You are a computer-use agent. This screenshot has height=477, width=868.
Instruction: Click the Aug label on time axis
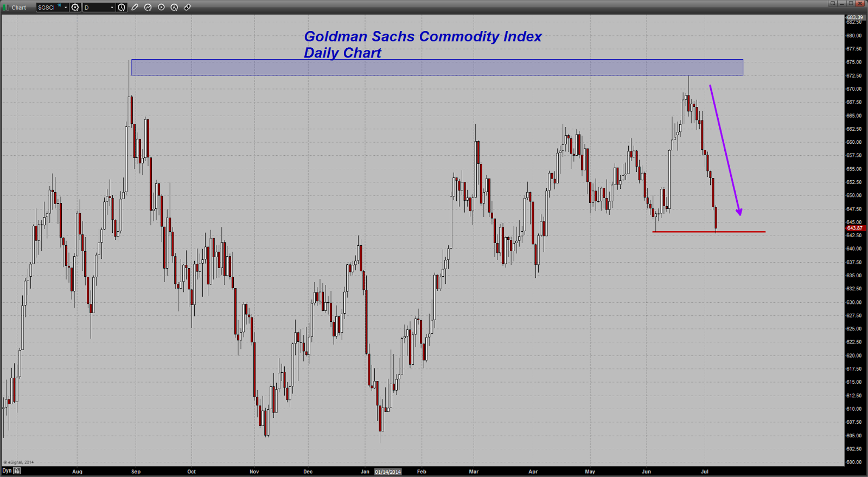click(x=77, y=472)
